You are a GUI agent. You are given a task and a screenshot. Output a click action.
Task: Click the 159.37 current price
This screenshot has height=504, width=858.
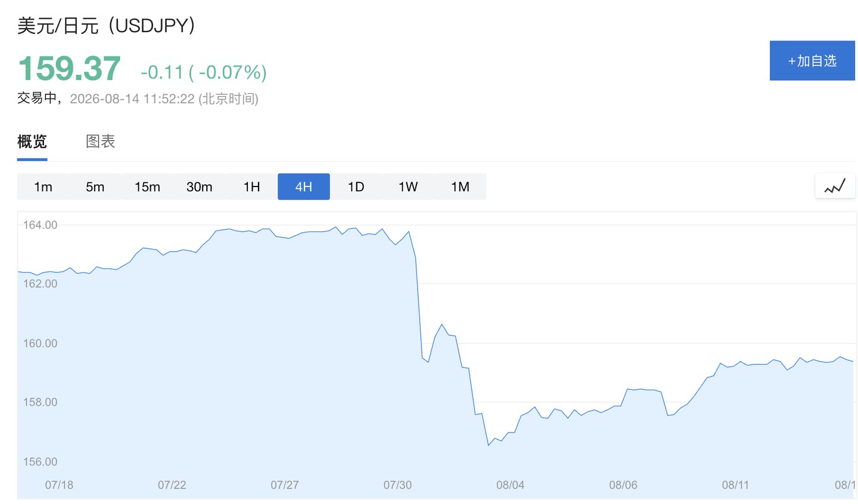pyautogui.click(x=69, y=69)
